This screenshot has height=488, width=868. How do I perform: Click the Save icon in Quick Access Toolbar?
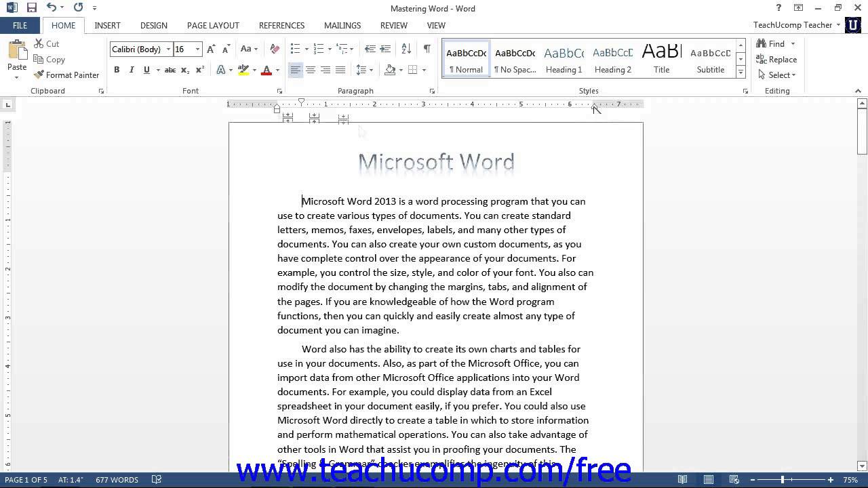pos(32,8)
